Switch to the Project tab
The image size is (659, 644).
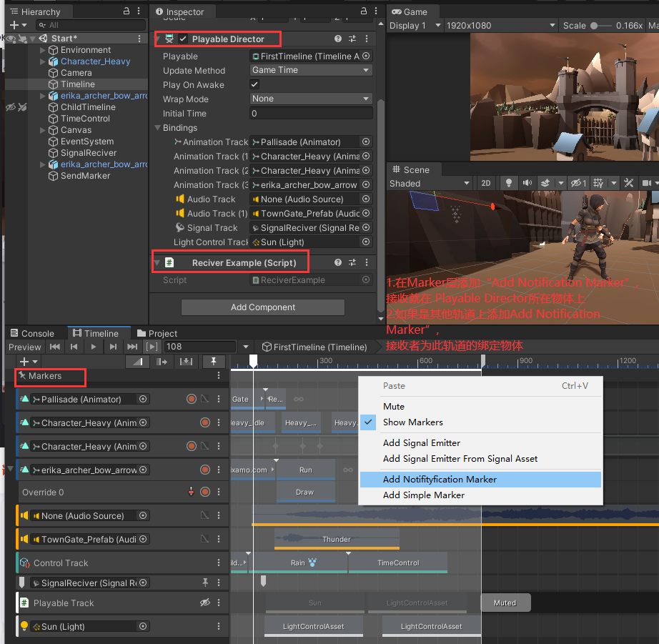159,332
